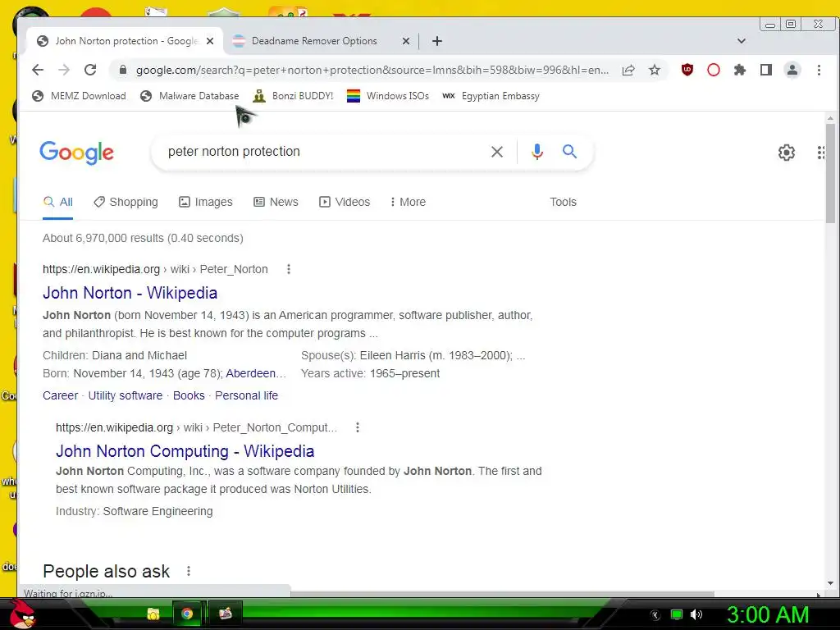Image resolution: width=840 pixels, height=630 pixels.
Task: Close the John Norton protection tab
Action: point(210,41)
